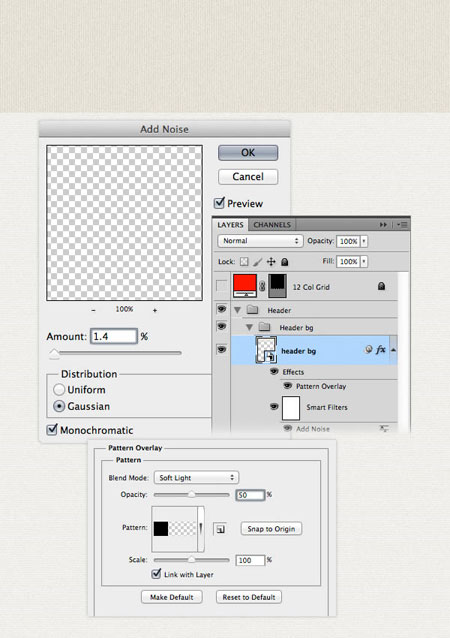
Task: Click the layer Fill value field
Action: [348, 261]
